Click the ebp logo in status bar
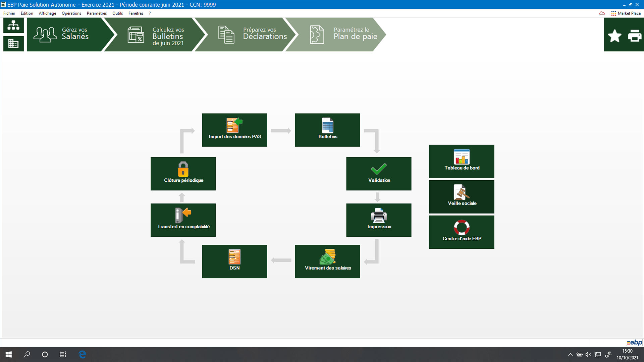 click(634, 343)
